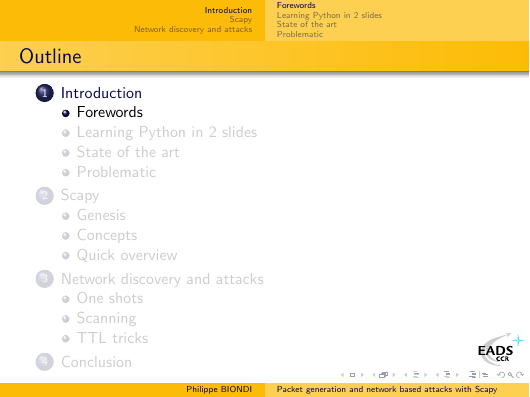Click the Quick overview outline item
Image resolution: width=530 pixels, height=397 pixels.
click(x=127, y=255)
